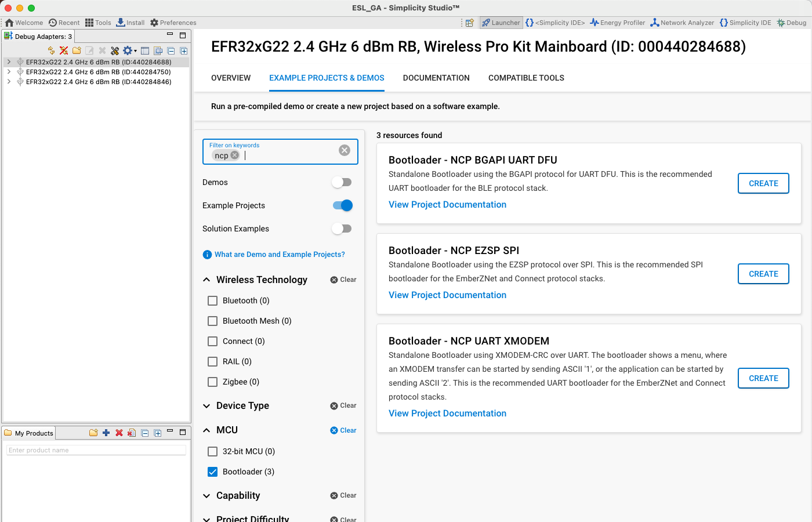Create the Bootloader - NCP EZSP SPI project
The image size is (812, 522).
[763, 273]
